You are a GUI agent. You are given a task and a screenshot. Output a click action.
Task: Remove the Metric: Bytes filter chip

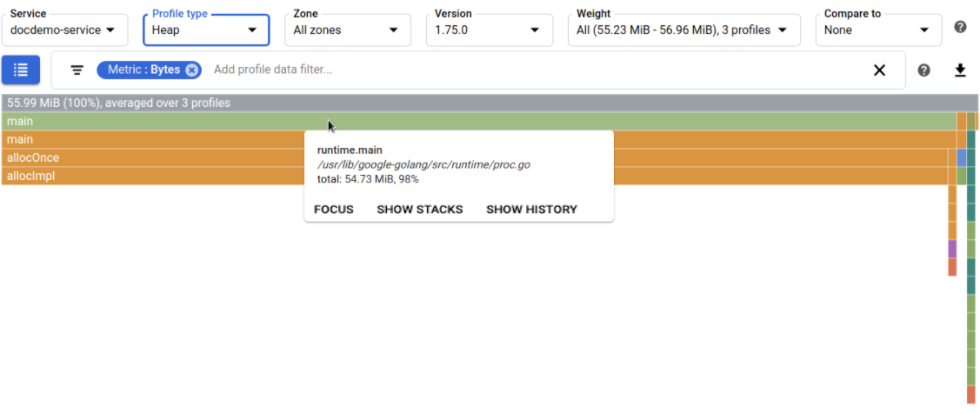pyautogui.click(x=192, y=70)
